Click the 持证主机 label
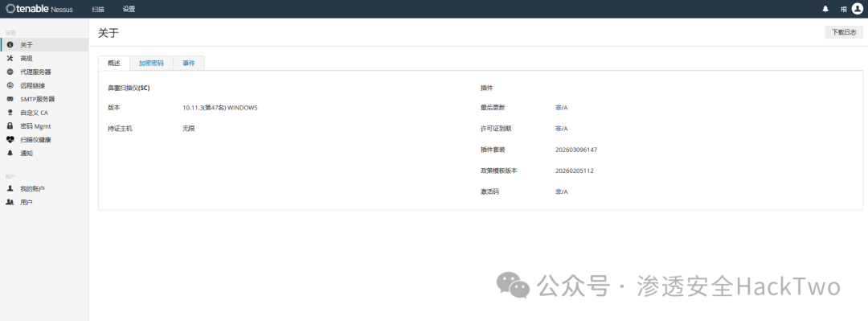This screenshot has width=868, height=321. tap(120, 129)
